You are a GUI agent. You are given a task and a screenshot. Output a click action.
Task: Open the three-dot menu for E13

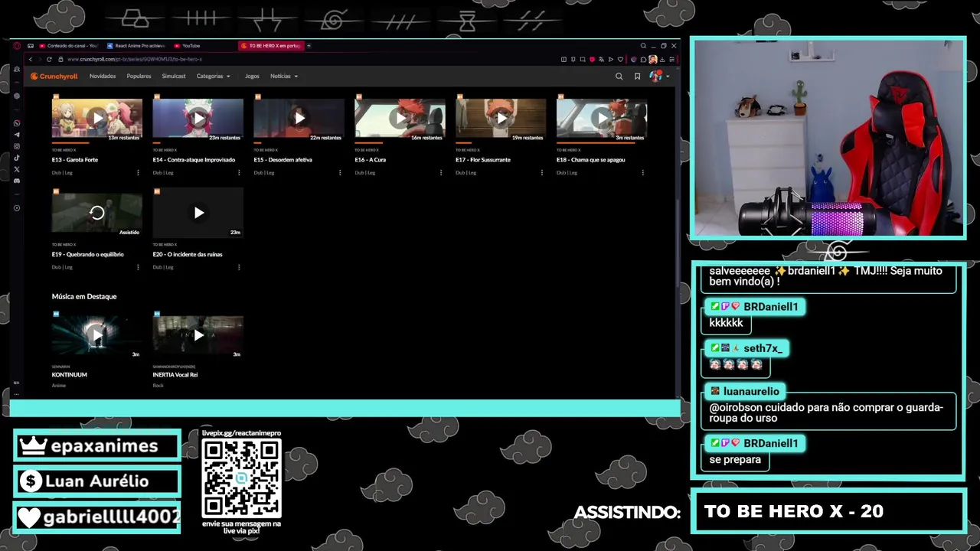(138, 173)
